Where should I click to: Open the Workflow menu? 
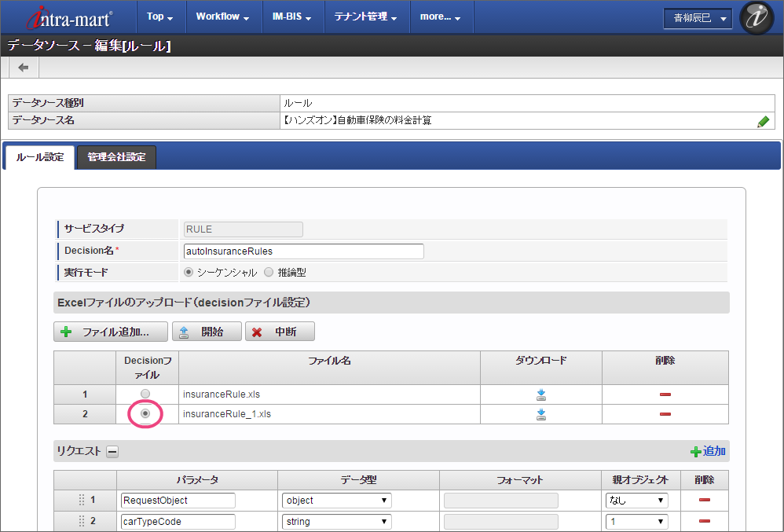pyautogui.click(x=222, y=17)
